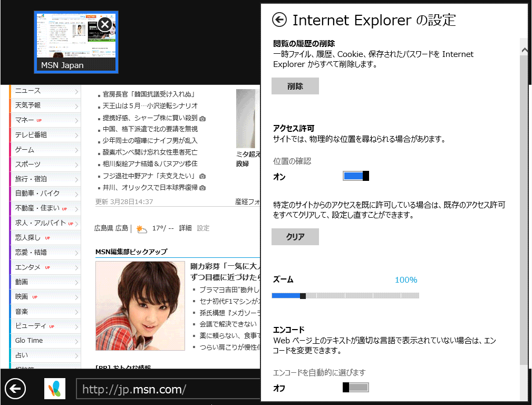This screenshot has height=405, width=532.
Task: Click camera icon next to フジ退社中野アナ headline
Action: point(202,176)
